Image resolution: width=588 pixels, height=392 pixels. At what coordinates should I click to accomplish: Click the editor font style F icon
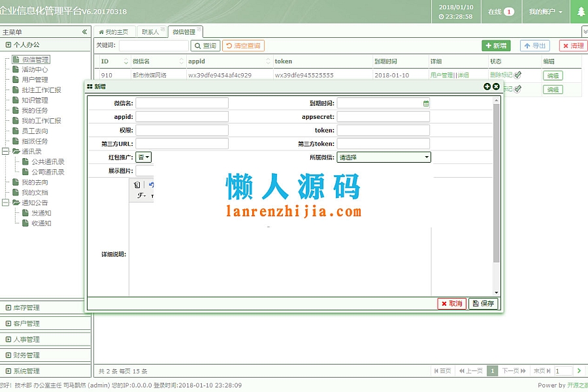tap(141, 195)
